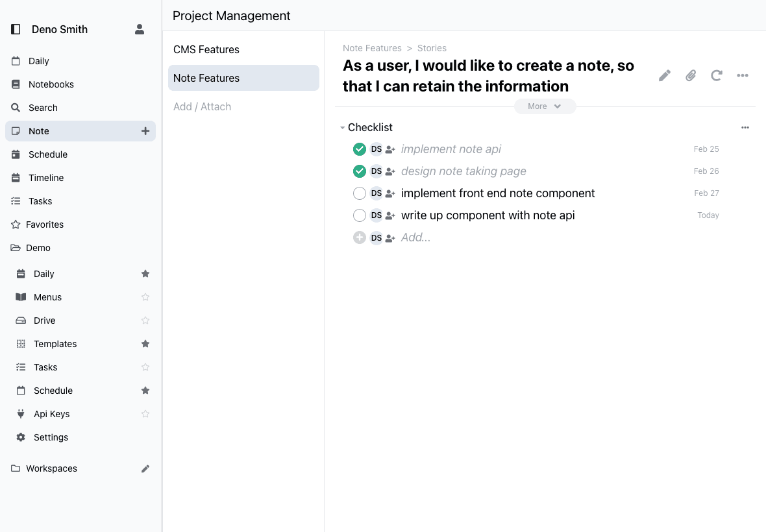Click assign-user icon on implement note api row
The image size is (766, 532).
click(x=390, y=149)
